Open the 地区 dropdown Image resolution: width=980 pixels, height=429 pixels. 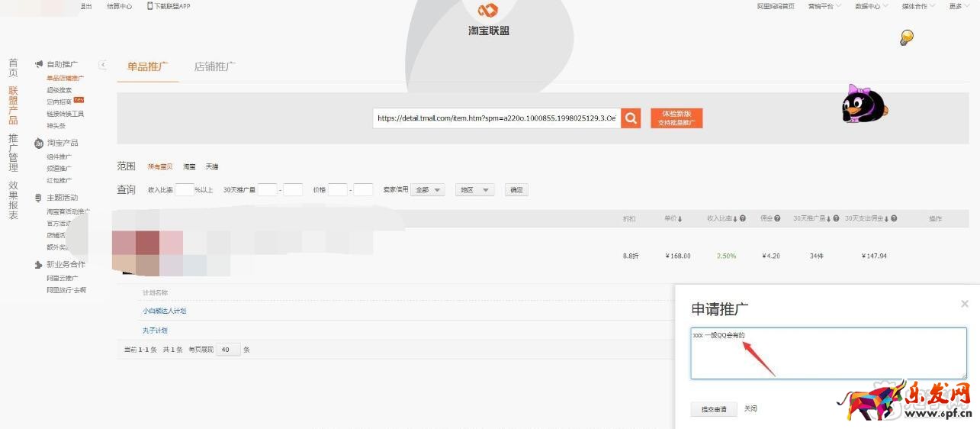tap(474, 190)
